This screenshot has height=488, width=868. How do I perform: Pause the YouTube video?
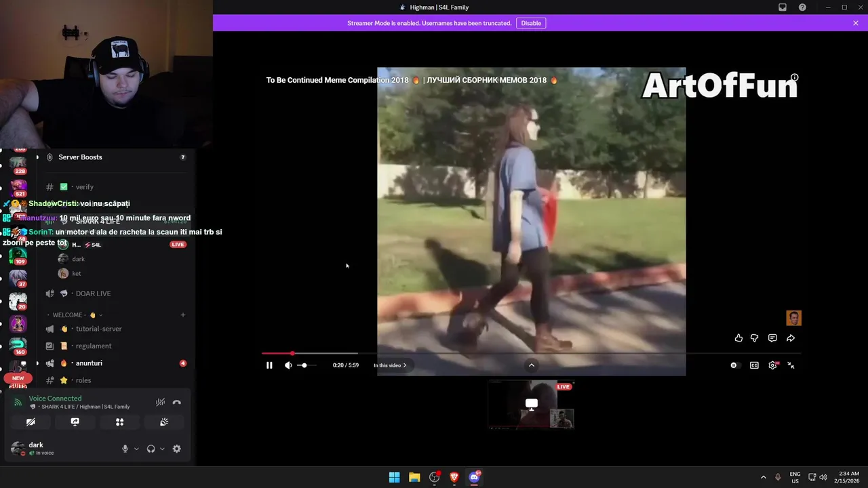[269, 365]
